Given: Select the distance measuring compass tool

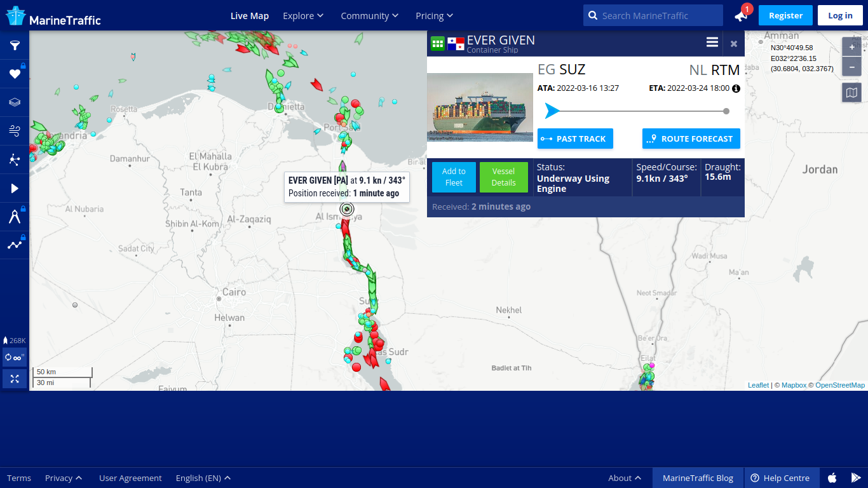Looking at the screenshot, I should coord(15,217).
